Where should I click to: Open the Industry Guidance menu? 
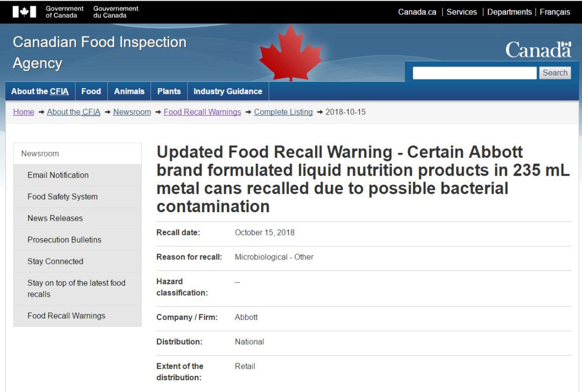227,92
